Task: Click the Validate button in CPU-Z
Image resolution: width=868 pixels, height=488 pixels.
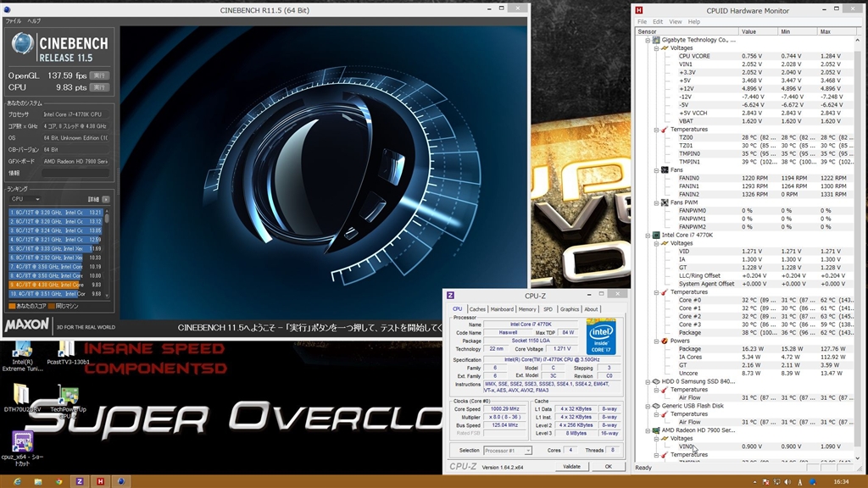Action: [x=571, y=467]
